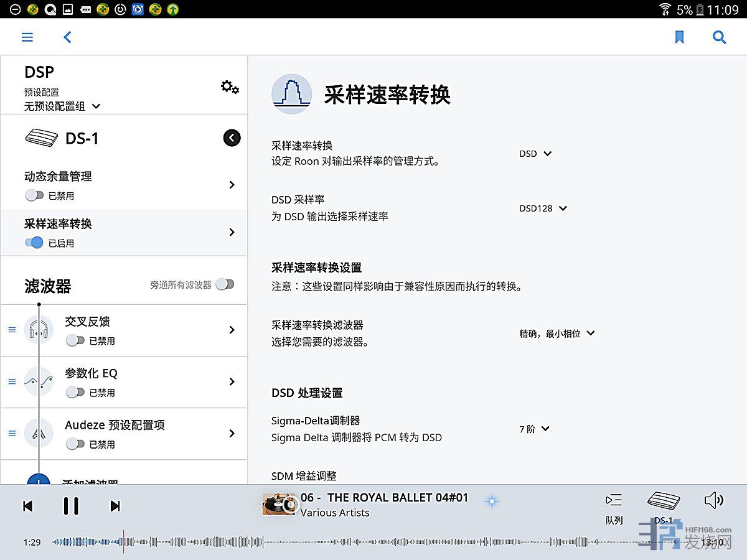Open the 精确，最小相位 filter dropdown
This screenshot has height=560, width=747.
coord(557,334)
